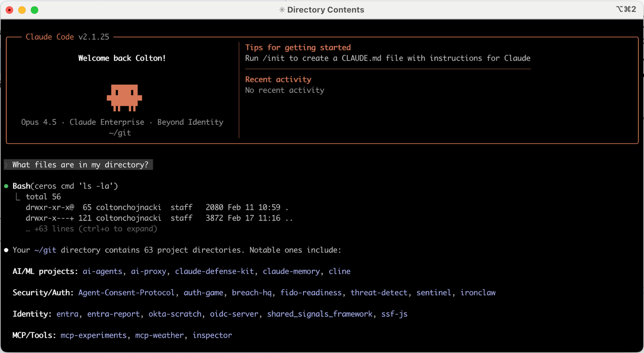Click the 'drwxr-xr-x@' permissions row
This screenshot has width=644, height=353.
click(x=157, y=207)
